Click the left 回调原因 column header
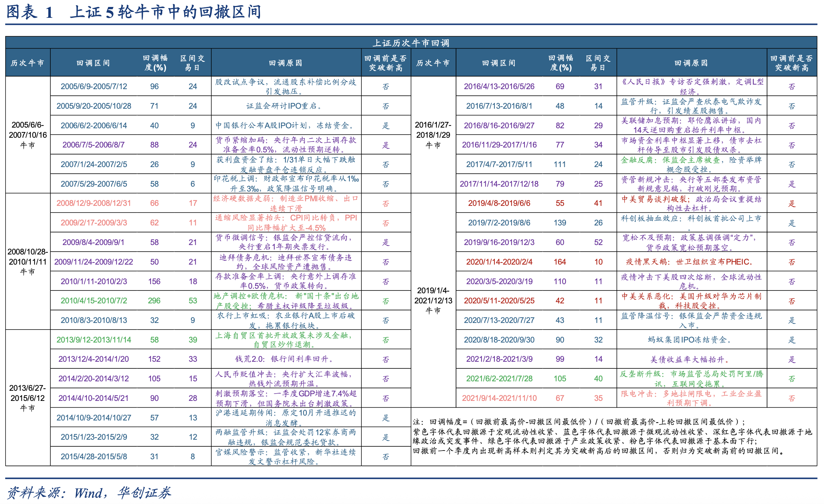 285,63
